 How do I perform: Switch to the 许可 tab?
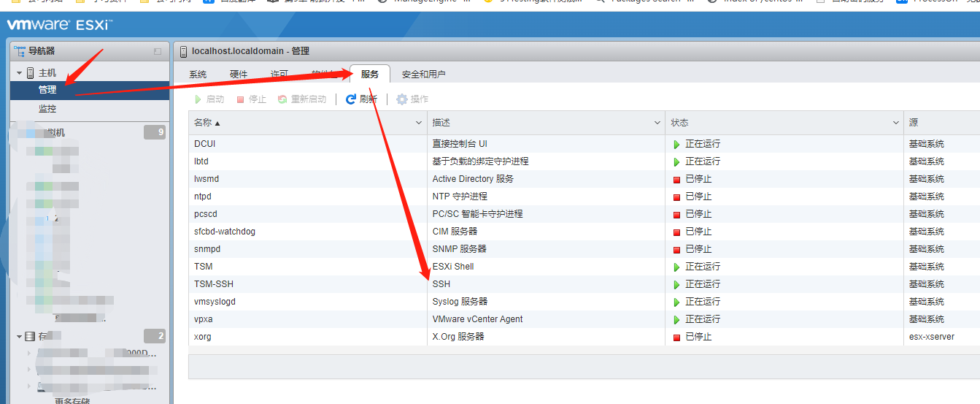pos(279,75)
